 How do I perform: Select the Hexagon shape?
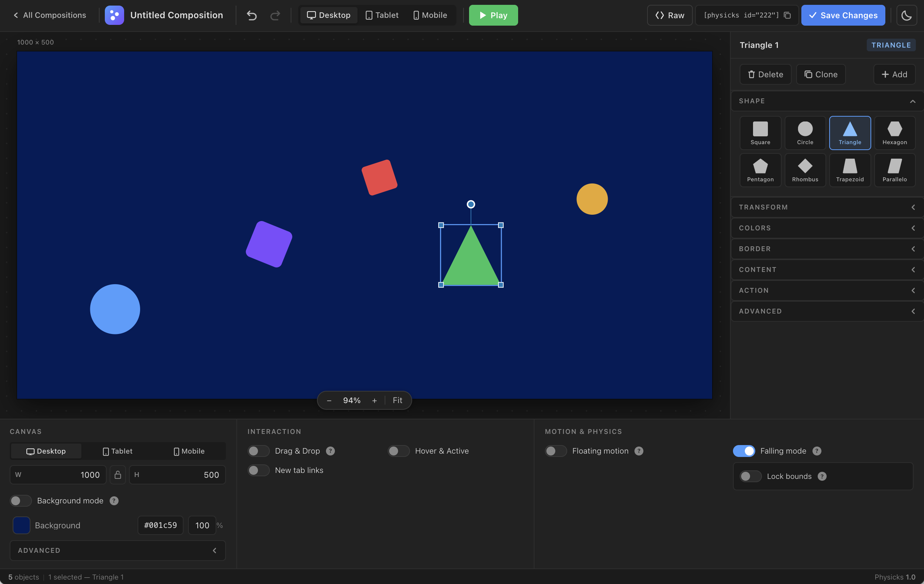click(895, 133)
